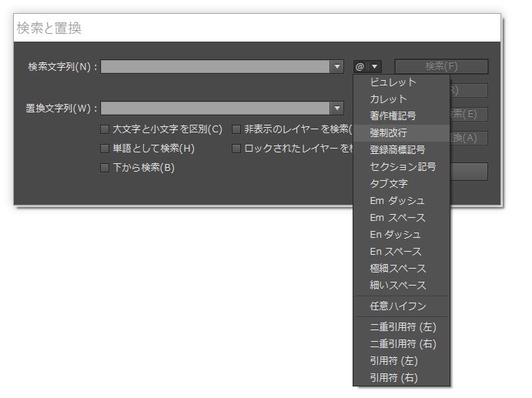The width and height of the screenshot is (532, 398).
Task: Toggle ロックされたレイヤー checkbox
Action: (x=236, y=149)
